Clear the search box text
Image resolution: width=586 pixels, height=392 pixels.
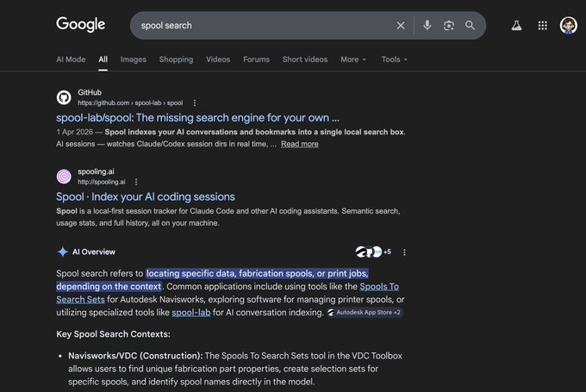400,25
